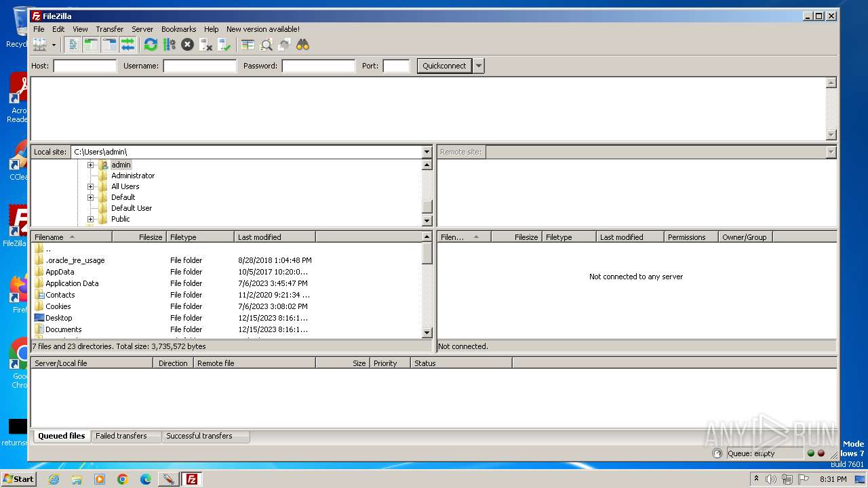Sort remote list by Permissions column
Viewport: 868px width, 488px height.
[x=691, y=237]
